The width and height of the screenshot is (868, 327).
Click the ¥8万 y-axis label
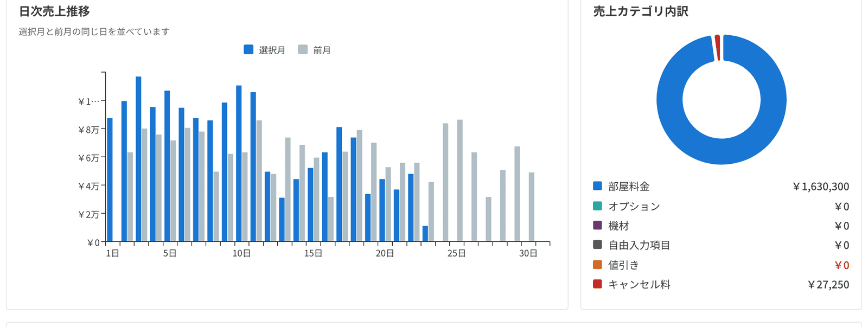(88, 130)
